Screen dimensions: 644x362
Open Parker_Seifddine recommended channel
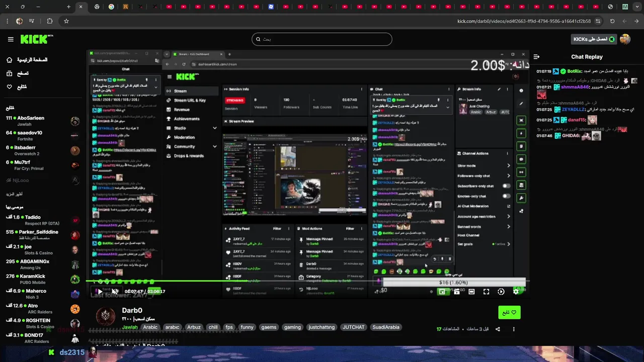coord(43,235)
